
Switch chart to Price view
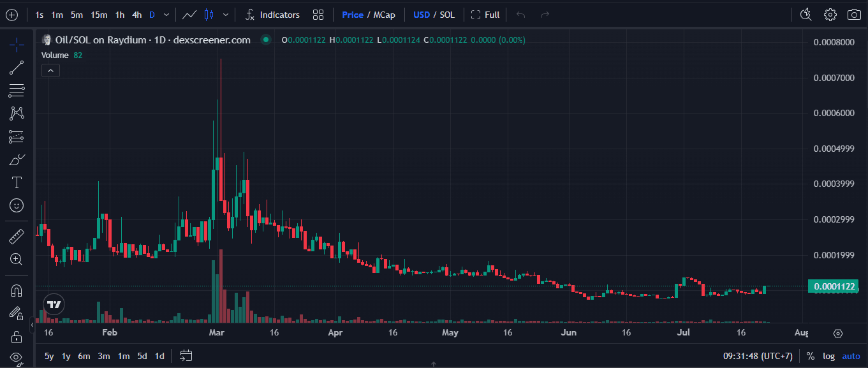point(353,15)
